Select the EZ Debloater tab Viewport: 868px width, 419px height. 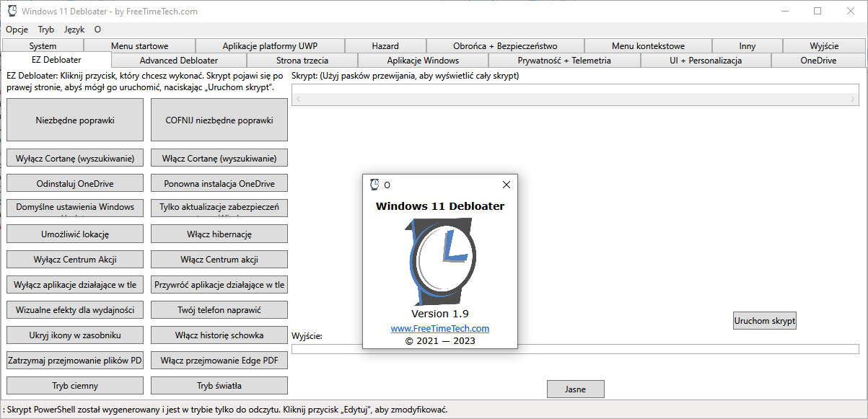(56, 60)
